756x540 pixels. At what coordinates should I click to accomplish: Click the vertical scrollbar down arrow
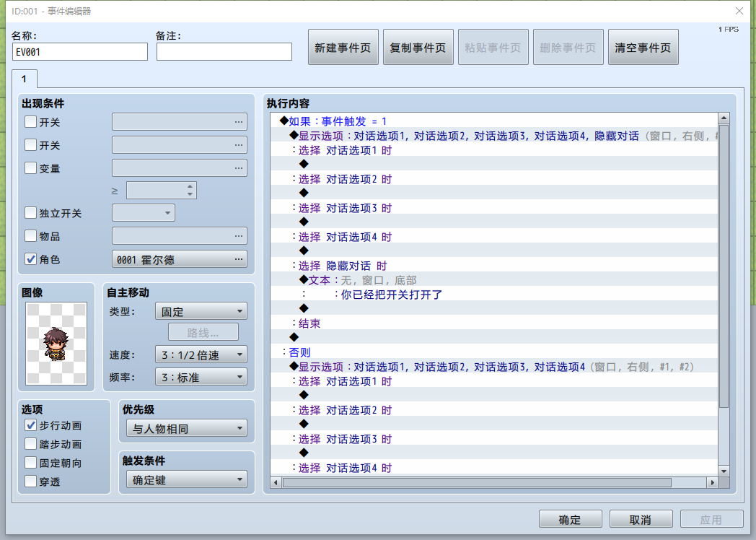[724, 471]
